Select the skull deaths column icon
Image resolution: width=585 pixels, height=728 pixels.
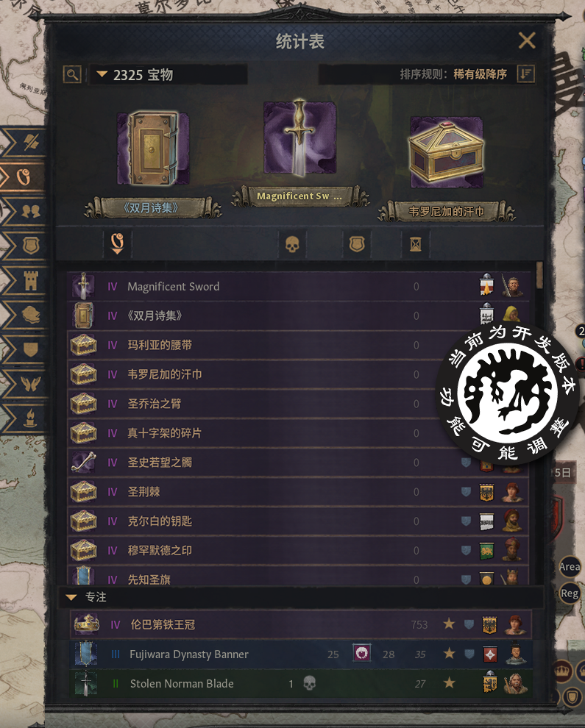coord(292,243)
